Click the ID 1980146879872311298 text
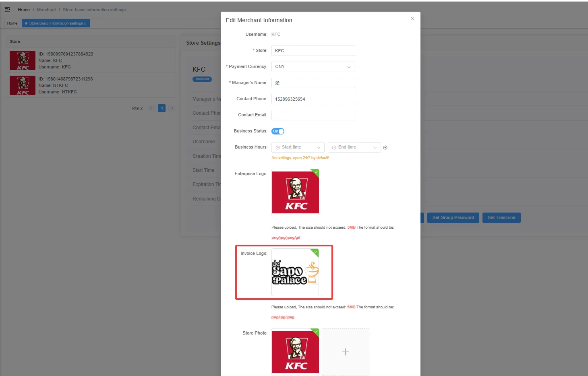 [66, 79]
